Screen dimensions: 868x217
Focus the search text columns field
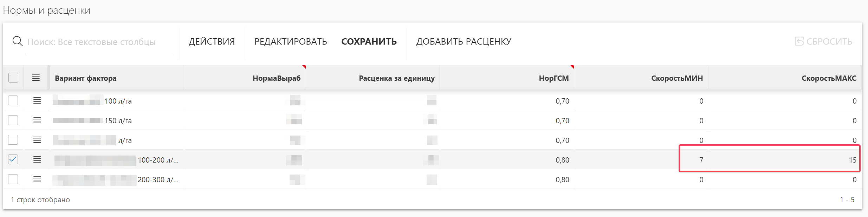pos(100,42)
